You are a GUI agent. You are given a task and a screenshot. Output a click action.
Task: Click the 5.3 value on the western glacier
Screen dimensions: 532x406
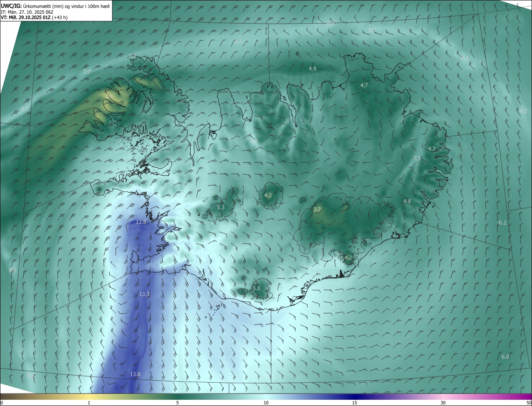pos(221,207)
